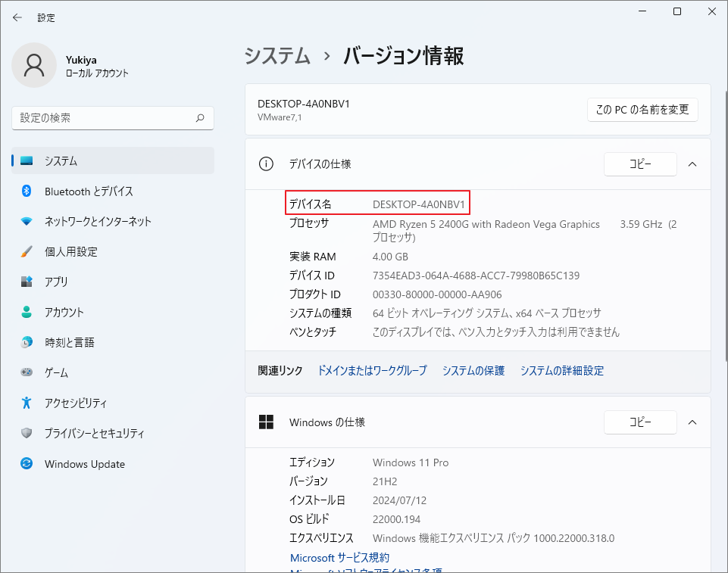Copy the Windows specifications
This screenshot has height=573, width=728.
coord(640,422)
